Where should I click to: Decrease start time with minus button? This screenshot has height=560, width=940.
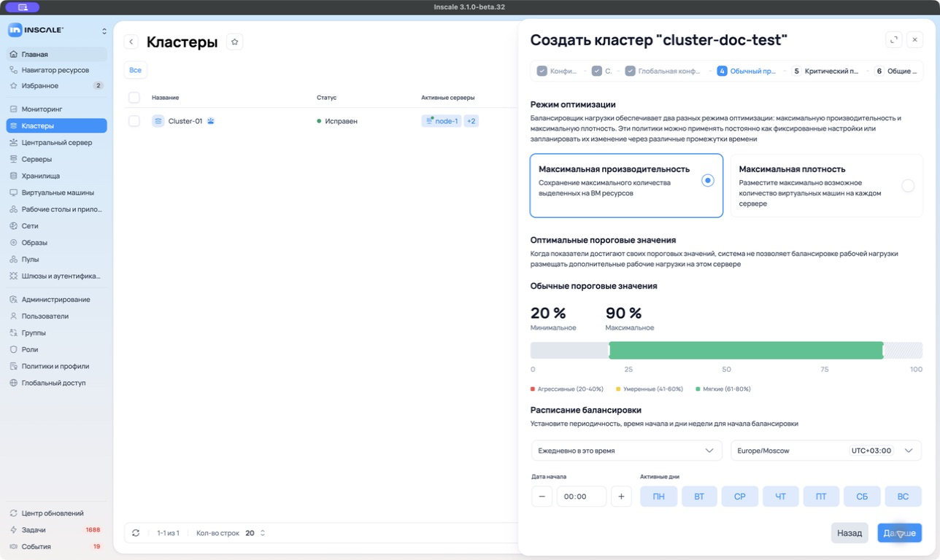pyautogui.click(x=542, y=497)
